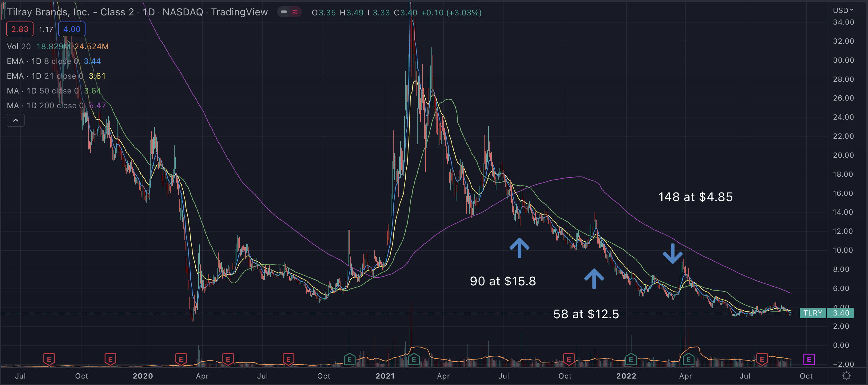Click the red earnings marker between Jul and Oct 2020
Viewport: 868px width, 385px height.
[288, 359]
